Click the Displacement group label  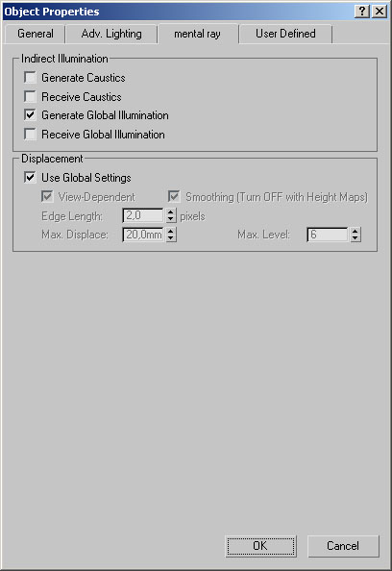coord(52,159)
